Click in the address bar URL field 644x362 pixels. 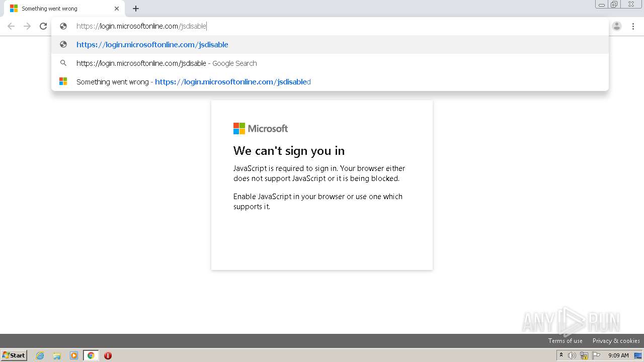(330, 26)
